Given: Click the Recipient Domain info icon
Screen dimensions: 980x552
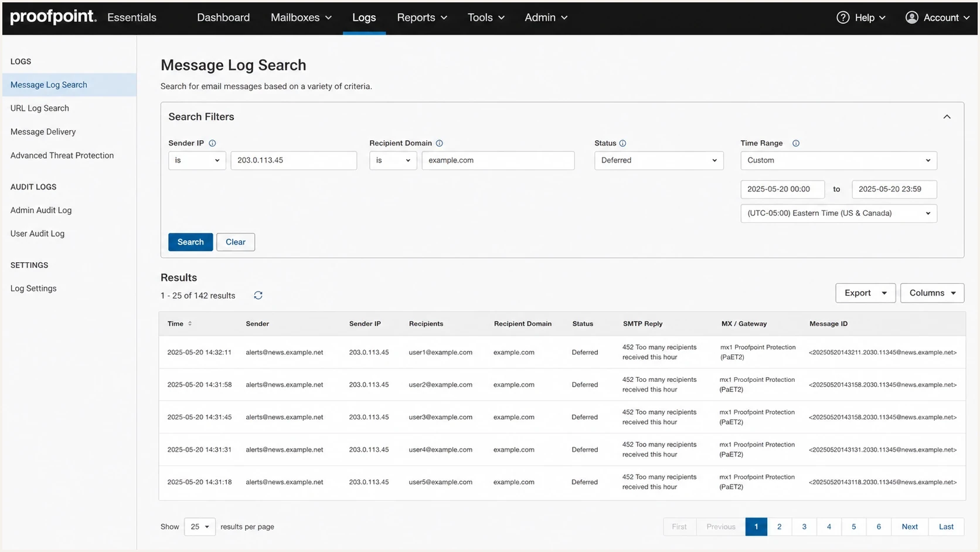Looking at the screenshot, I should point(440,143).
